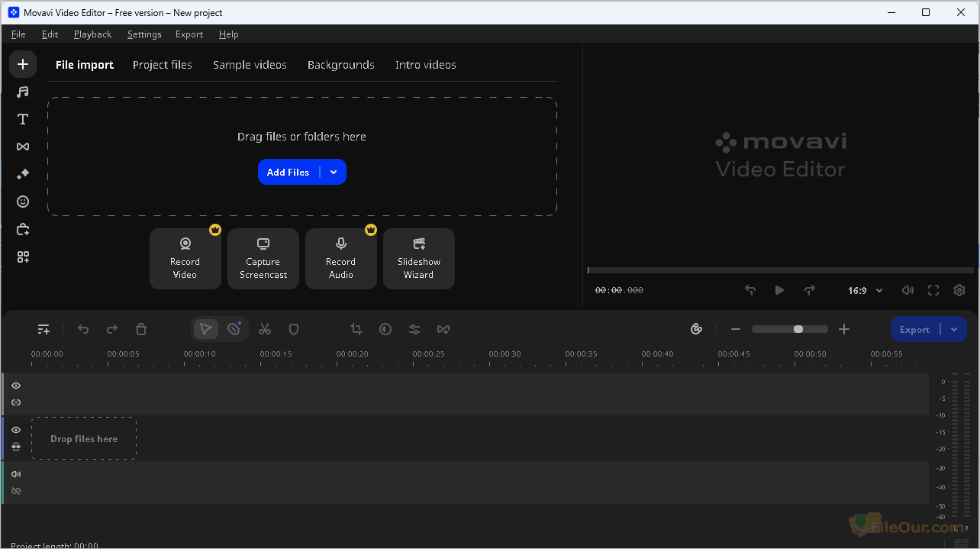Click the 00:00.000 timecode display
Screen dimensions: 980x549
619,290
